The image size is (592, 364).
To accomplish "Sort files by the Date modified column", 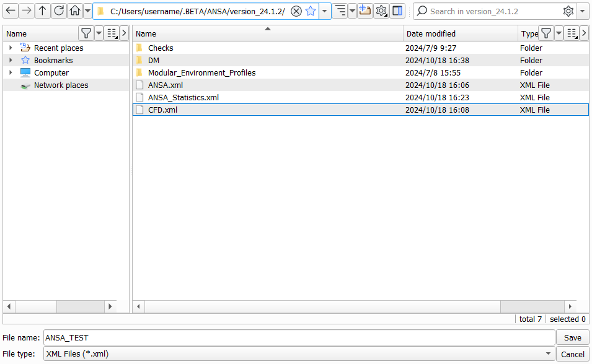I will tap(460, 33).
